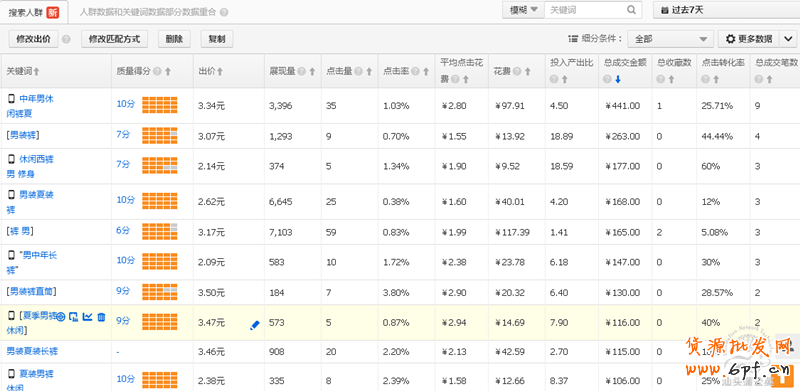
Task: Open the 过去7天 date range dropdown
Action: (x=726, y=10)
